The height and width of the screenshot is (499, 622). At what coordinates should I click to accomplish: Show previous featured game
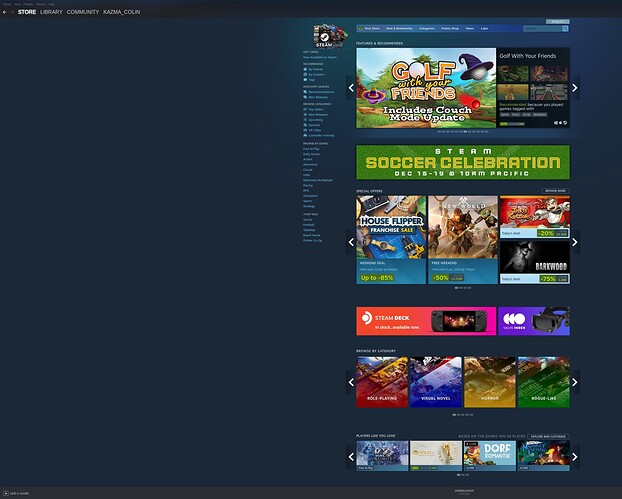tap(351, 88)
